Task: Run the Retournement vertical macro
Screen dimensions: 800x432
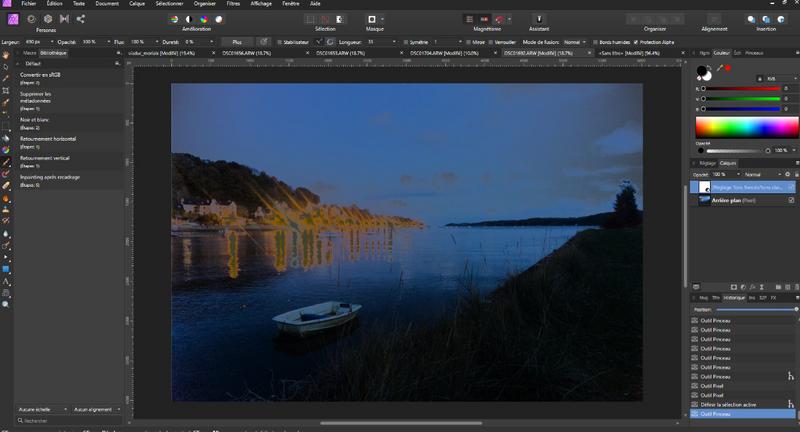Action: (x=44, y=158)
